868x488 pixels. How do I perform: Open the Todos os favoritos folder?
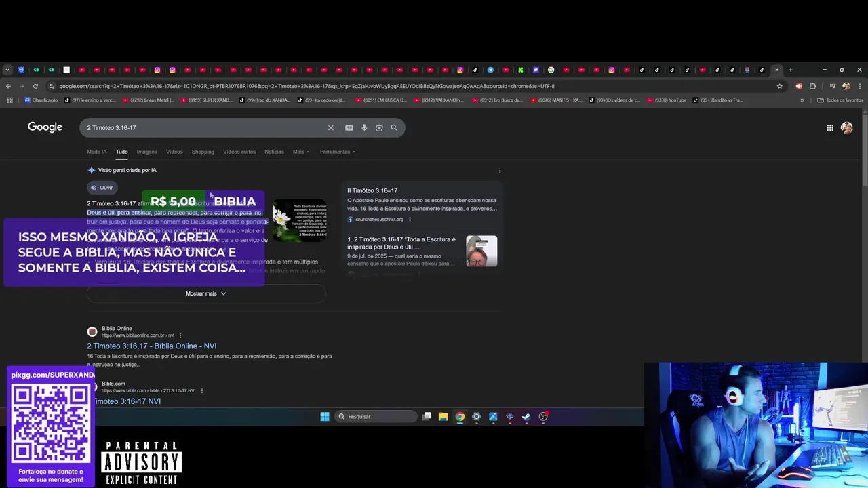[x=840, y=100]
